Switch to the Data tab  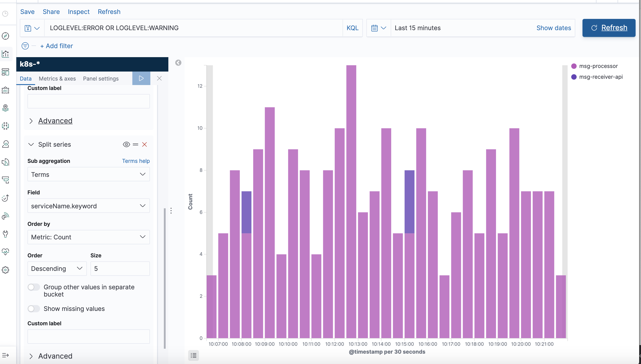click(25, 79)
